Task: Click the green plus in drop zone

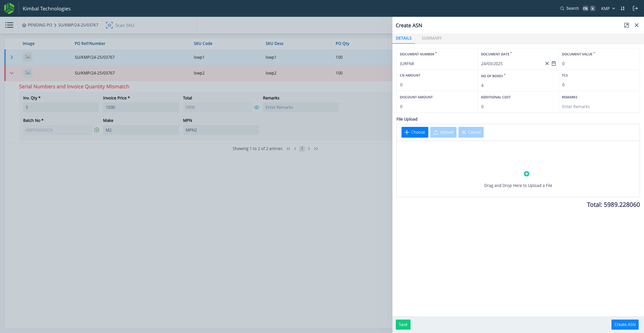Action: 526,174
